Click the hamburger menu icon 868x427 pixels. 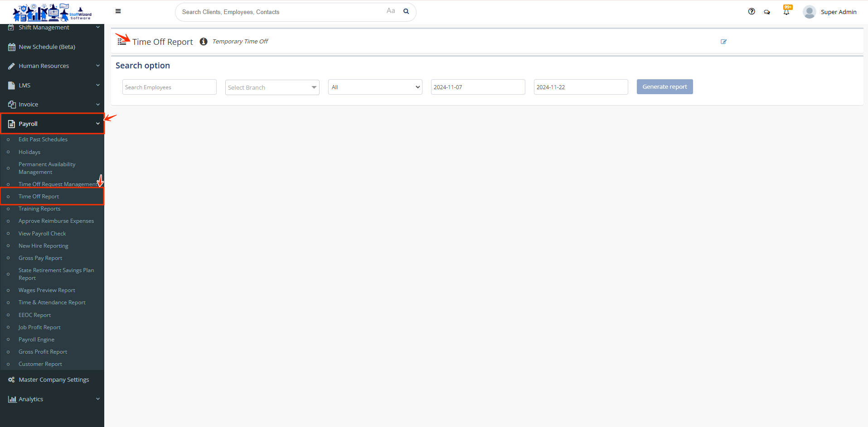tap(118, 11)
